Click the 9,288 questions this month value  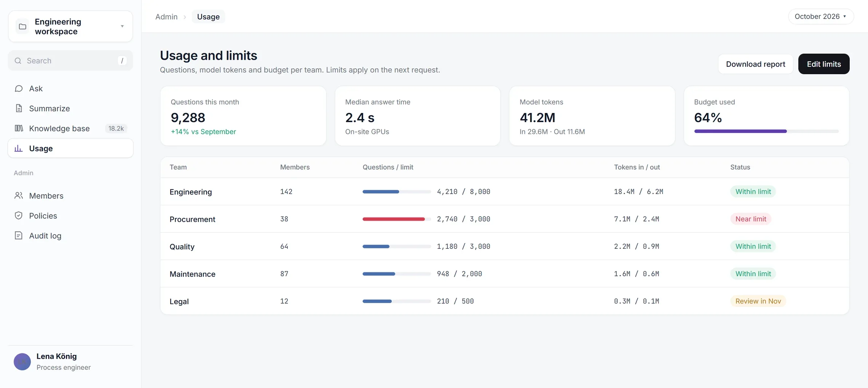point(188,118)
